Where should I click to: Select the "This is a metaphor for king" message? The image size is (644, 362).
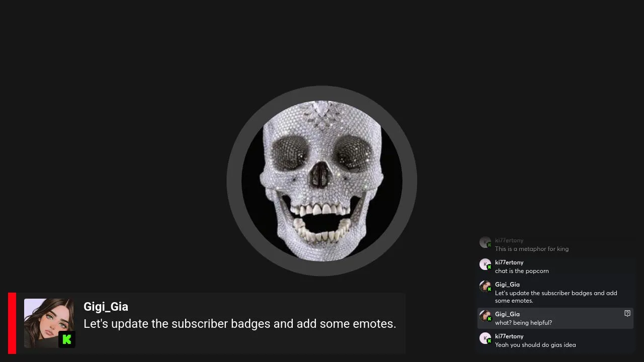click(532, 249)
